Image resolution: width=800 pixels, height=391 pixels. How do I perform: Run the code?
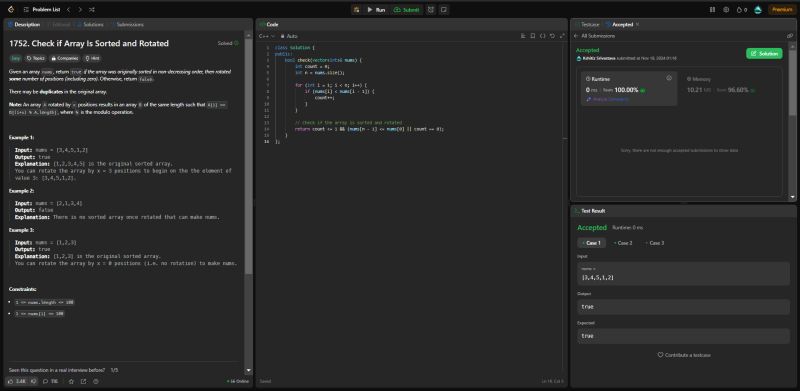(x=377, y=10)
